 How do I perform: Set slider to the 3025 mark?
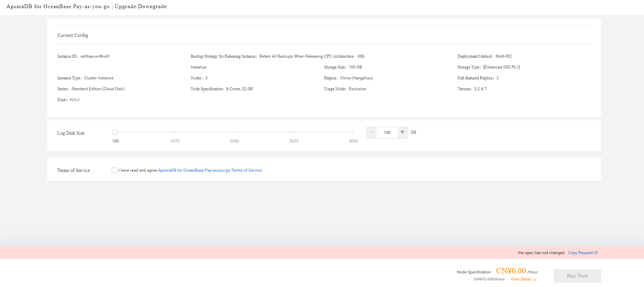(294, 132)
